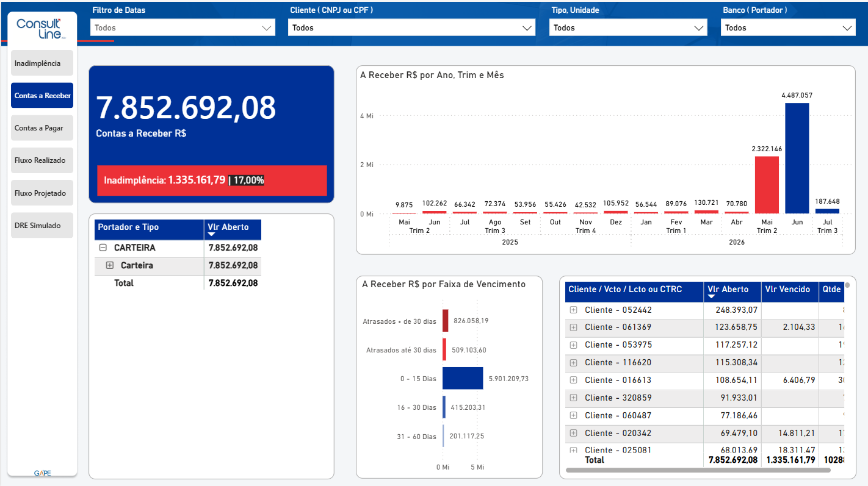Select the red Mai 2026 bar of 2.322.146
Screen dimensions: 868x486
(x=767, y=185)
